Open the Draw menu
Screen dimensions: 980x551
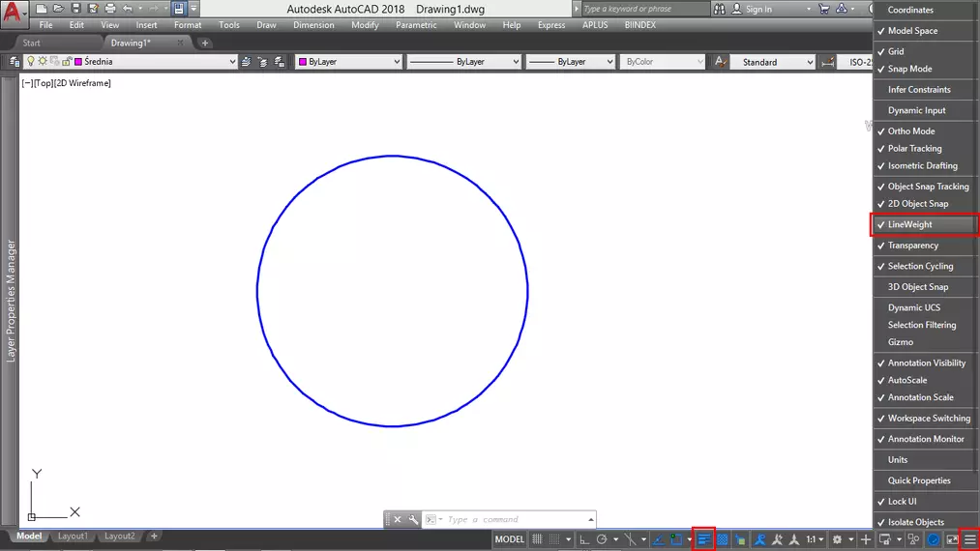click(266, 25)
